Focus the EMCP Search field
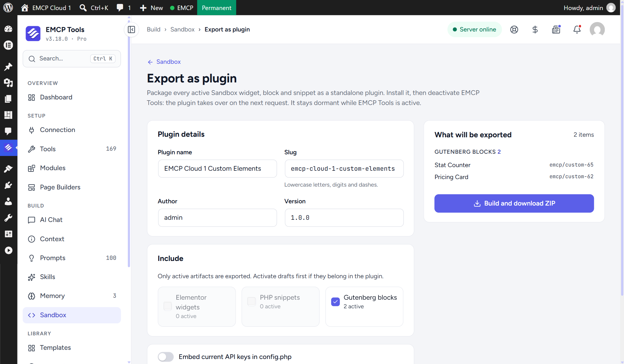This screenshot has width=624, height=364. pos(72,58)
